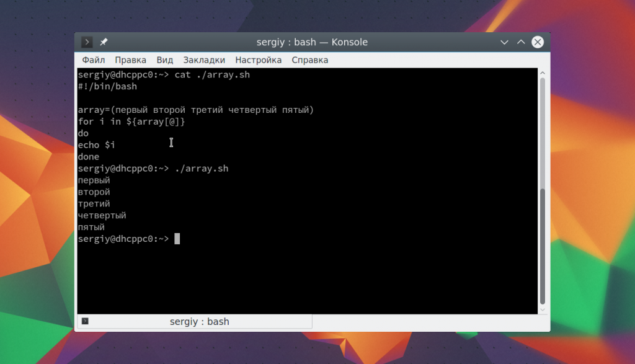
Task: Click the scrollbar up arrow
Action: [543, 74]
